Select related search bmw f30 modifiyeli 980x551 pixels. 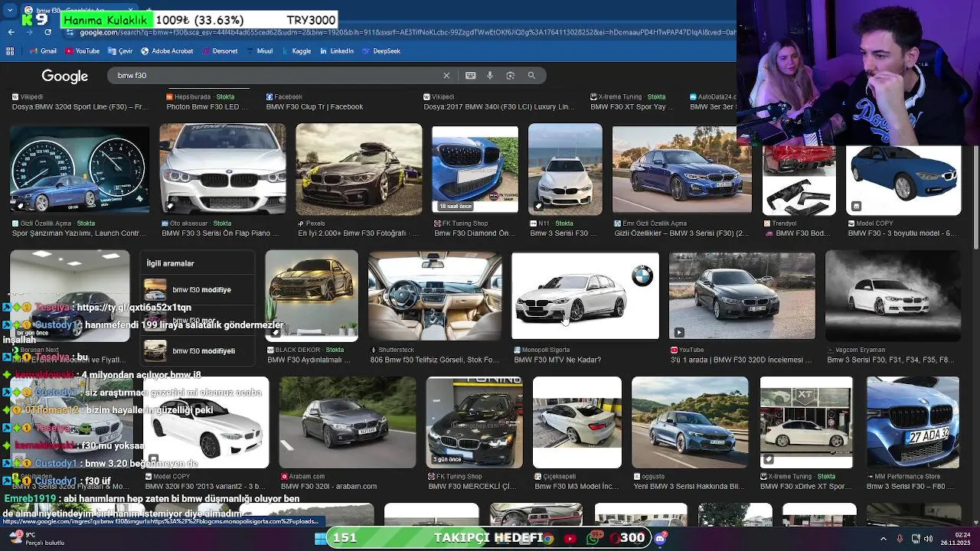[x=198, y=350]
